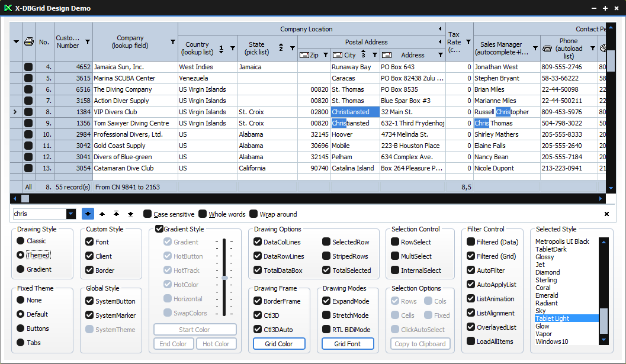The image size is (626, 364).
Task: Close the search bar with the X
Action: click(x=606, y=214)
